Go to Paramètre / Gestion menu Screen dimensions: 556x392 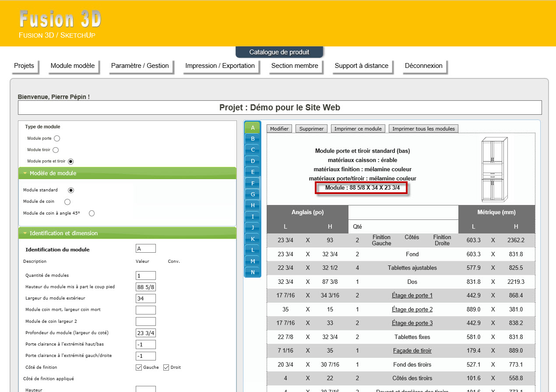click(140, 66)
